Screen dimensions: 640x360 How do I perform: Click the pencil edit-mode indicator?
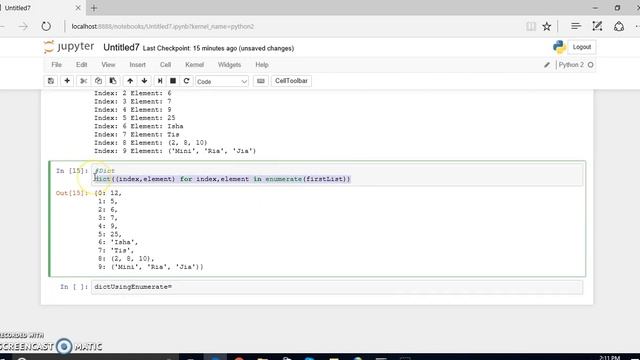coord(547,65)
